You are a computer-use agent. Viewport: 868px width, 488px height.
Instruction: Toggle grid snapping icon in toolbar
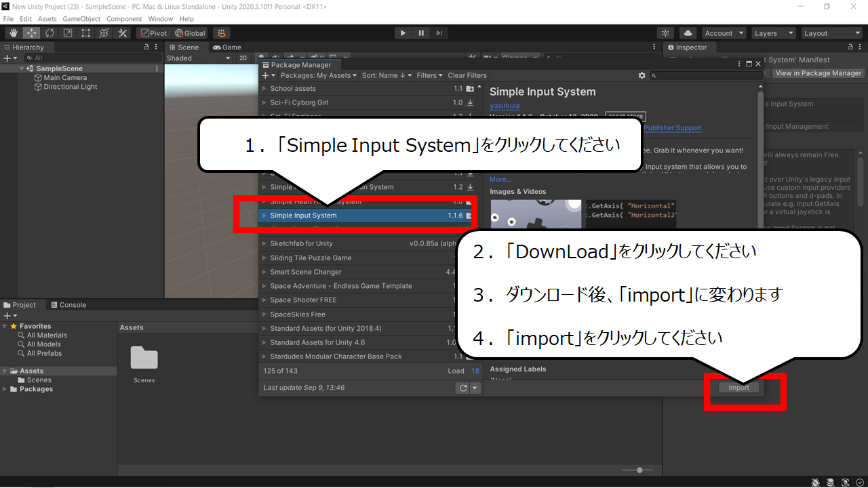221,33
